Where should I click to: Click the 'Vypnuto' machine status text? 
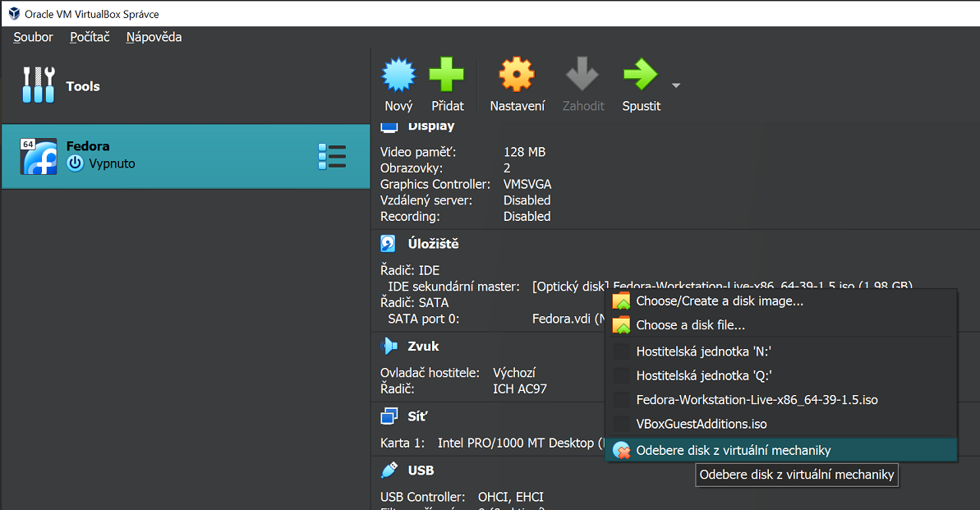pyautogui.click(x=112, y=163)
